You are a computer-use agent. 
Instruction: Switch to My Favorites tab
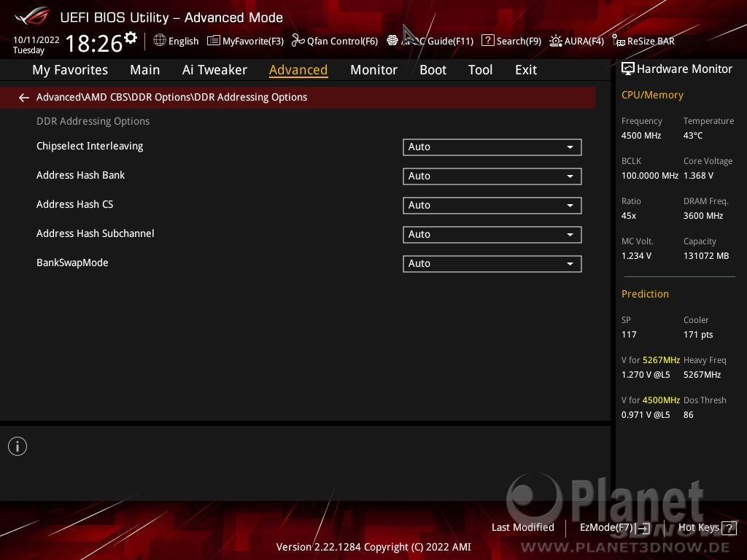[x=70, y=70]
